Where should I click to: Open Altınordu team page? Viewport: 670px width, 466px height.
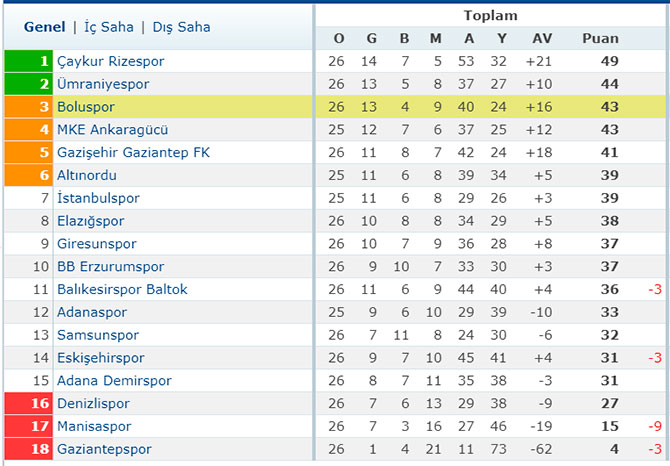(x=87, y=175)
